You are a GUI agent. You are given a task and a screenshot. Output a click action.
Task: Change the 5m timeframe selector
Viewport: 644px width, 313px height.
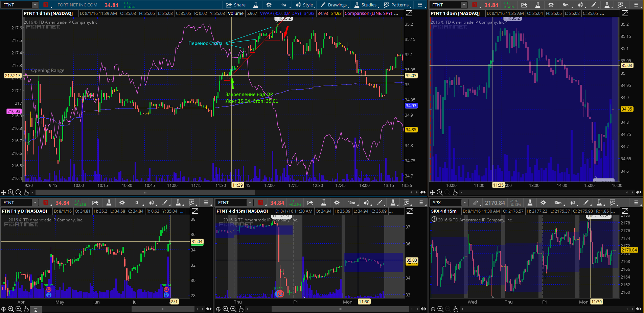566,5
